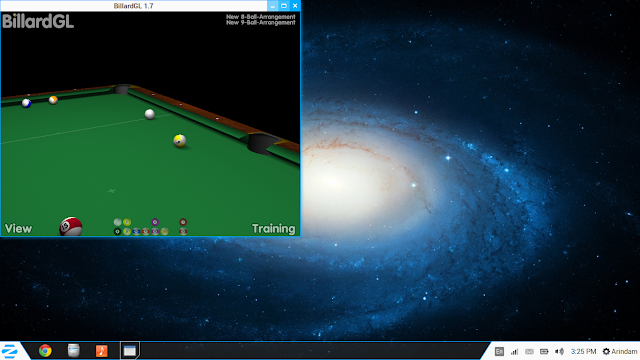Screen dimensions: 640x360
Task: Pick the dark red ball in the top tray row
Action: tap(183, 222)
